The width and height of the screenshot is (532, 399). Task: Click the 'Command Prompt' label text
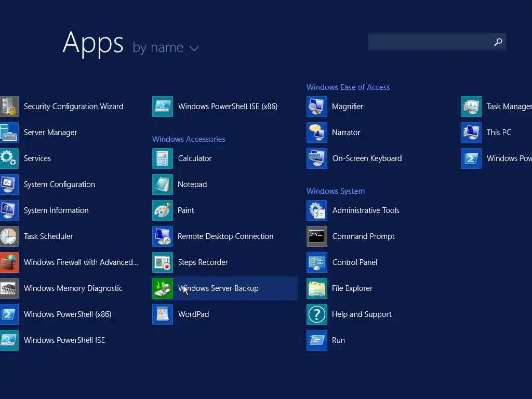click(363, 236)
